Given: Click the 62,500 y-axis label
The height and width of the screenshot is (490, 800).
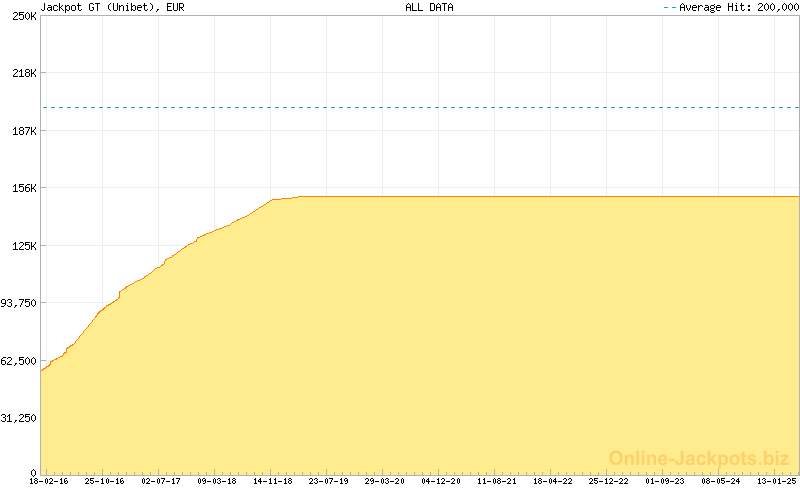Looking at the screenshot, I should [x=20, y=361].
